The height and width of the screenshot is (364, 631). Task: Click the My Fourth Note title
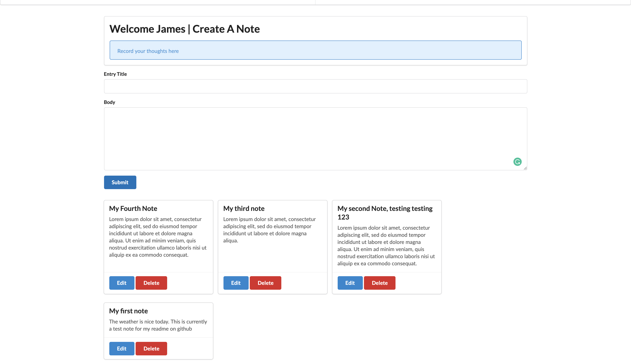click(x=133, y=208)
